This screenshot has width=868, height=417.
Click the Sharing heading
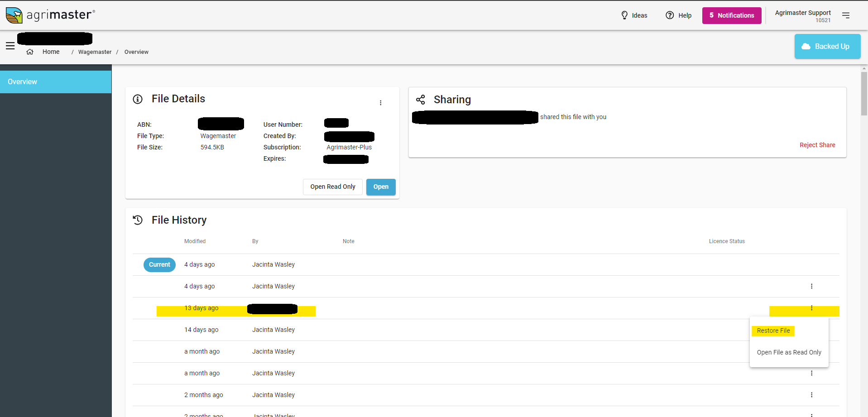pos(452,100)
